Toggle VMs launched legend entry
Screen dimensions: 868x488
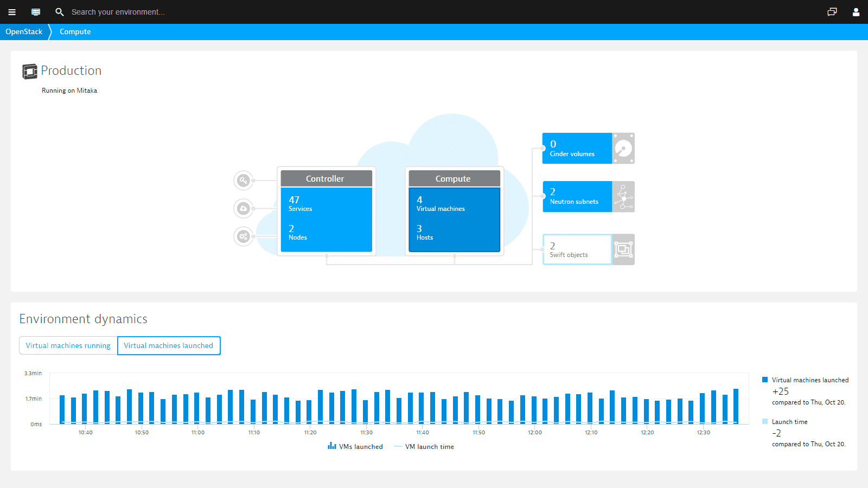(355, 446)
